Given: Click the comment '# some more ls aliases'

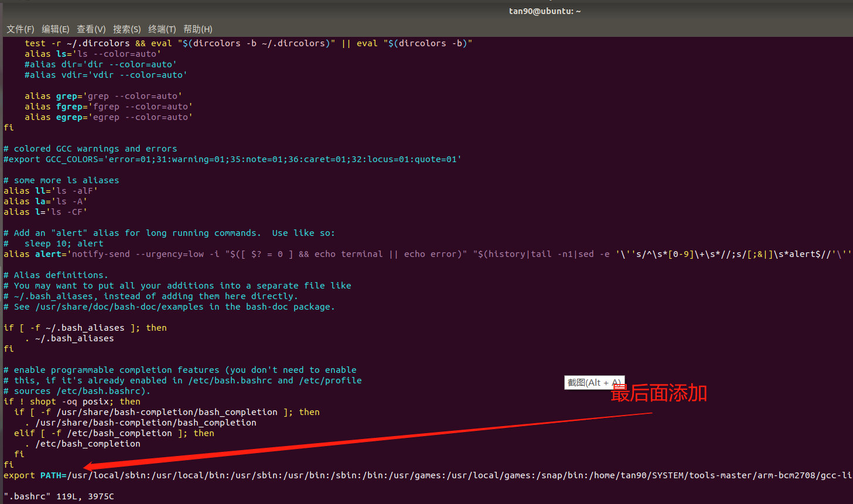Looking at the screenshot, I should 62,180.
